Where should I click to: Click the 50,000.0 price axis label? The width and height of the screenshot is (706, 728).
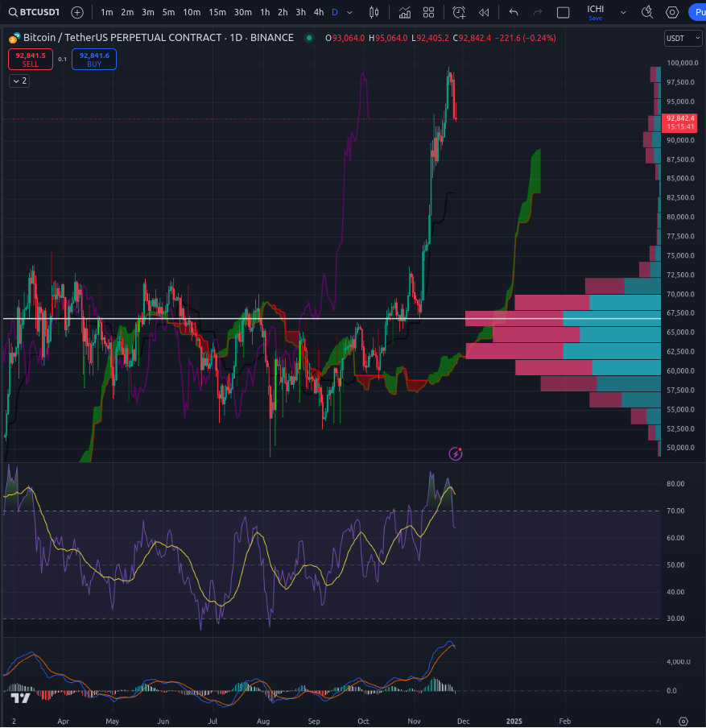(681, 448)
